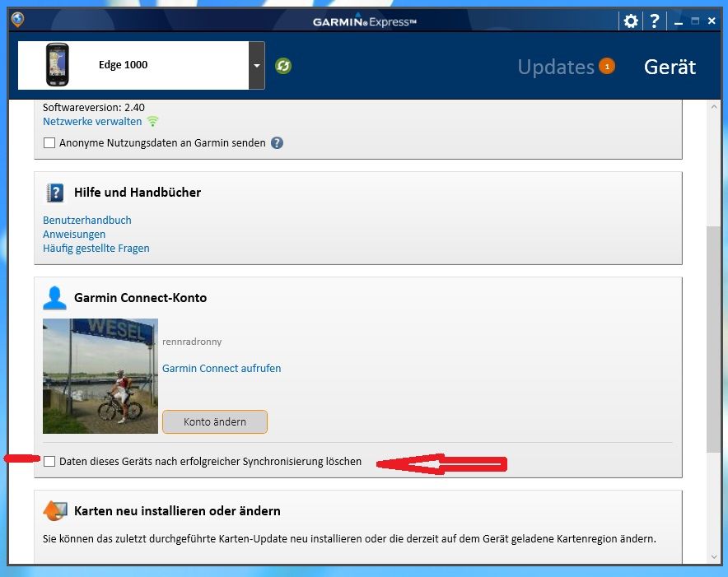
Task: Switch to the Updates tab
Action: click(x=556, y=67)
